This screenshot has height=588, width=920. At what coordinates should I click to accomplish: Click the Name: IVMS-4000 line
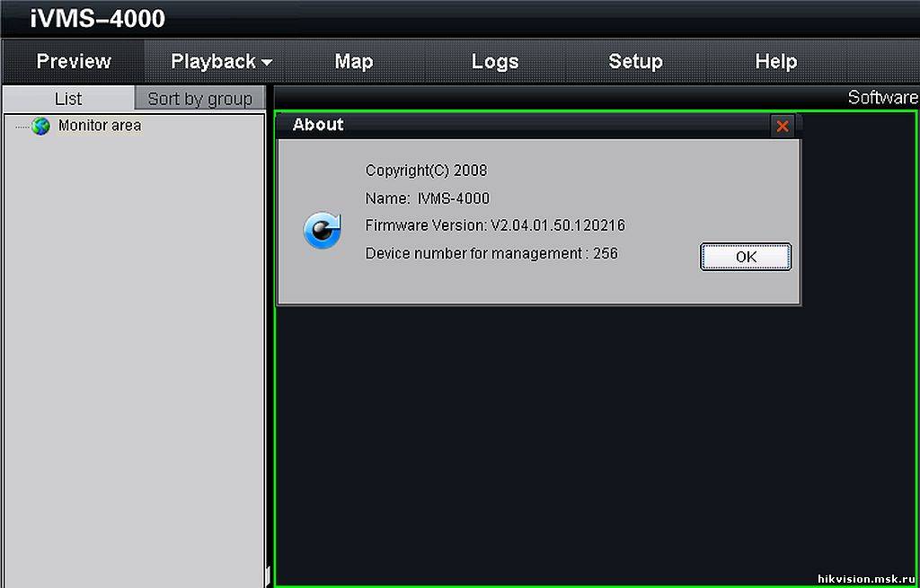[x=427, y=198]
